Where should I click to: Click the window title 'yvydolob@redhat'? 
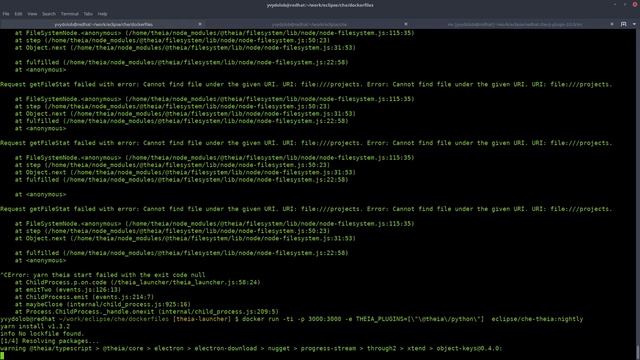point(320,5)
